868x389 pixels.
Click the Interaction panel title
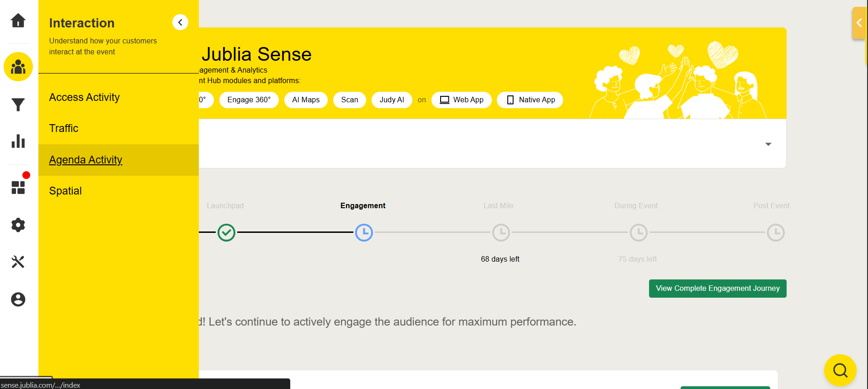(x=82, y=23)
